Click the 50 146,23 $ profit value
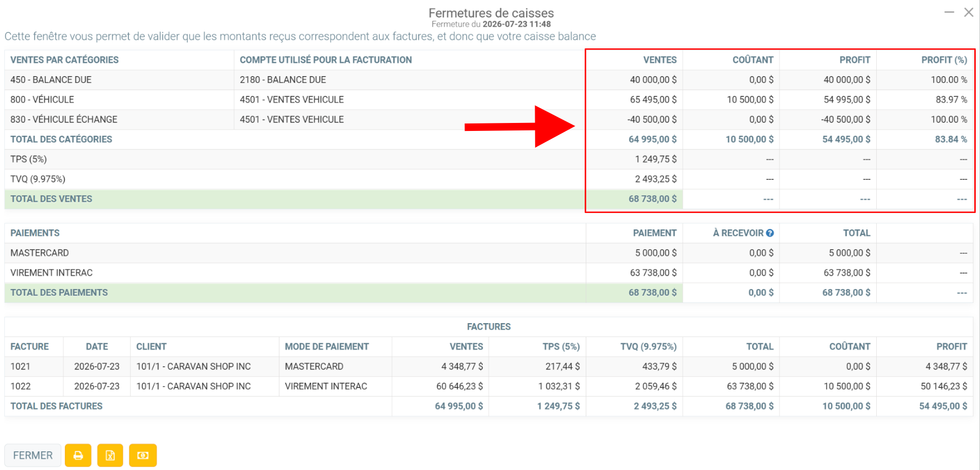 944,386
